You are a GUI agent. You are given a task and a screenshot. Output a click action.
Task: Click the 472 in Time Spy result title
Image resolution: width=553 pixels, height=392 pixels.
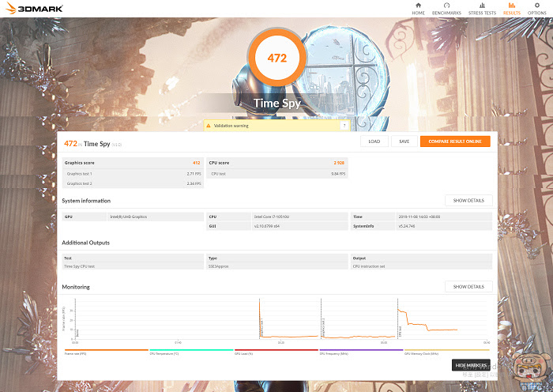pos(92,144)
